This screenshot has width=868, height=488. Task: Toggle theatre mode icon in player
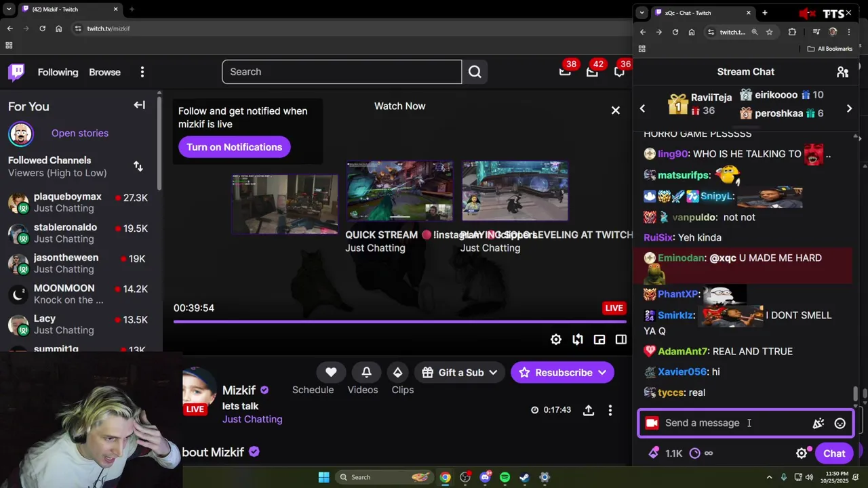coord(621,340)
